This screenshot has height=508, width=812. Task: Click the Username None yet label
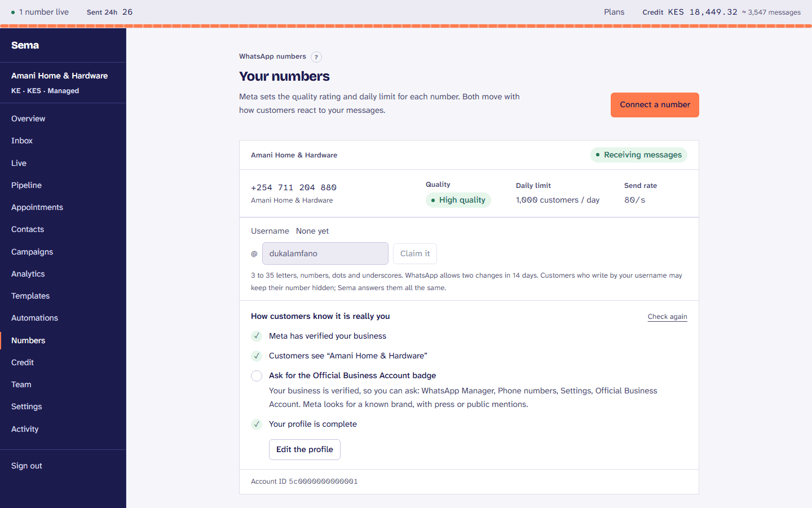290,231
